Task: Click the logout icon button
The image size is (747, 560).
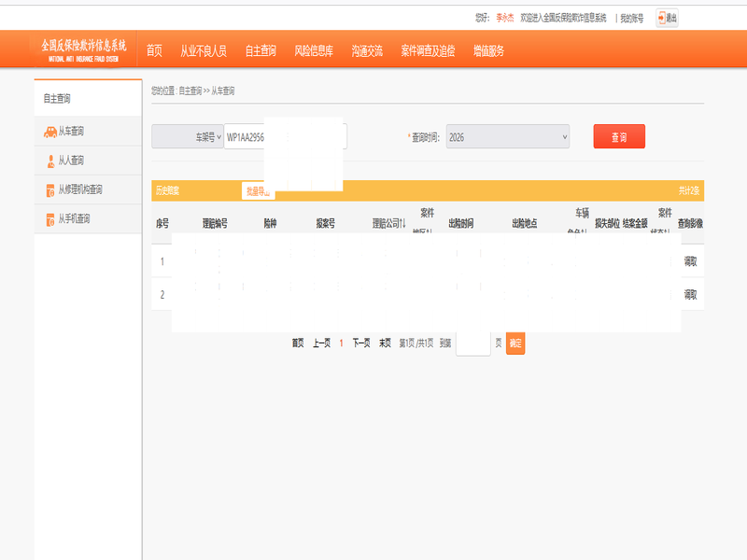Action: point(667,18)
